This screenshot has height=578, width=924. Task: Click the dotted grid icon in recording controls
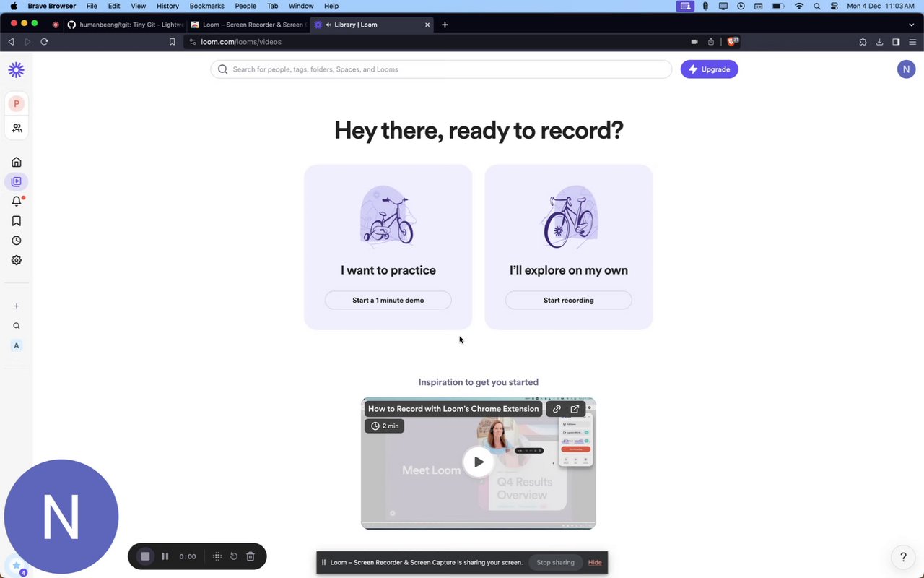click(x=217, y=556)
